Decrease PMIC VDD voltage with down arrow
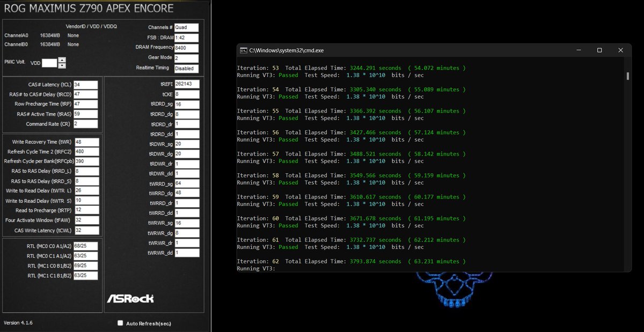This screenshot has width=644, height=332. tap(62, 65)
